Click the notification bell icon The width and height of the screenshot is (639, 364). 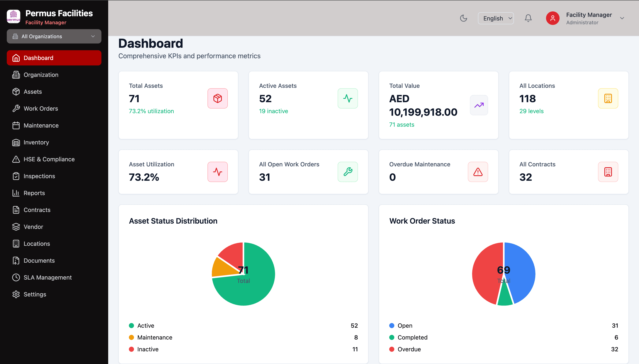(528, 18)
